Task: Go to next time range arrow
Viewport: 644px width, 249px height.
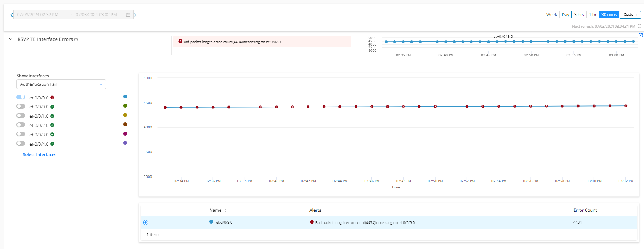Action: pos(135,15)
